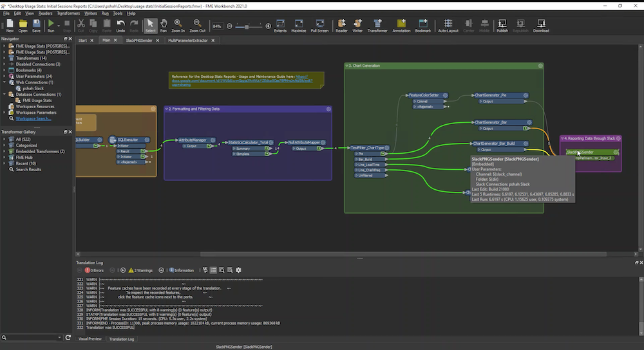The height and width of the screenshot is (350, 644).
Task: Select FME Hub in Transformer Gallery
Action: 24,157
